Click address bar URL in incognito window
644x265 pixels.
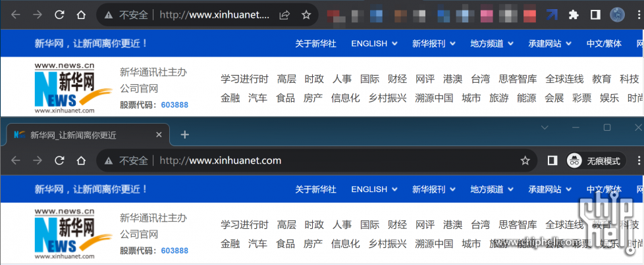[x=220, y=160]
